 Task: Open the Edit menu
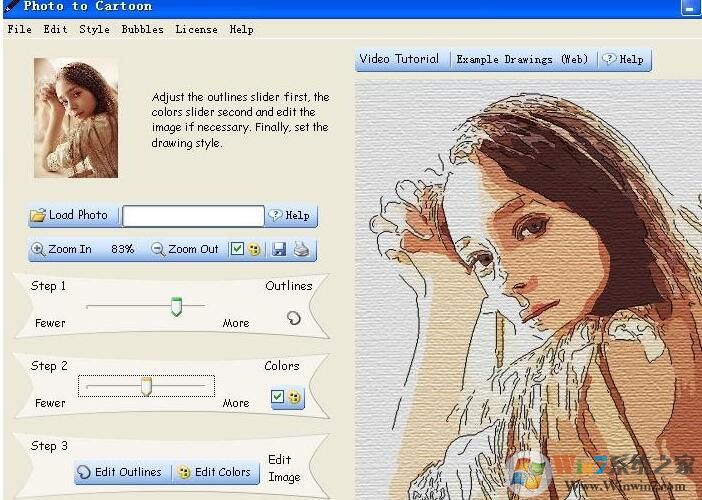click(x=56, y=30)
